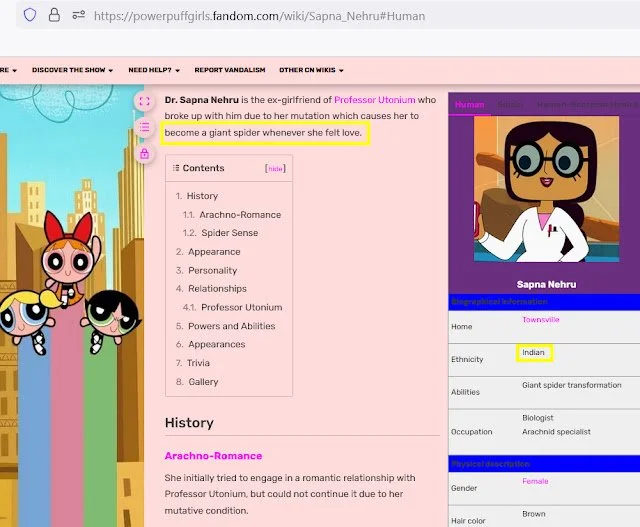The height and width of the screenshot is (527, 640).
Task: Follow the Female link under Gender
Action: point(535,481)
